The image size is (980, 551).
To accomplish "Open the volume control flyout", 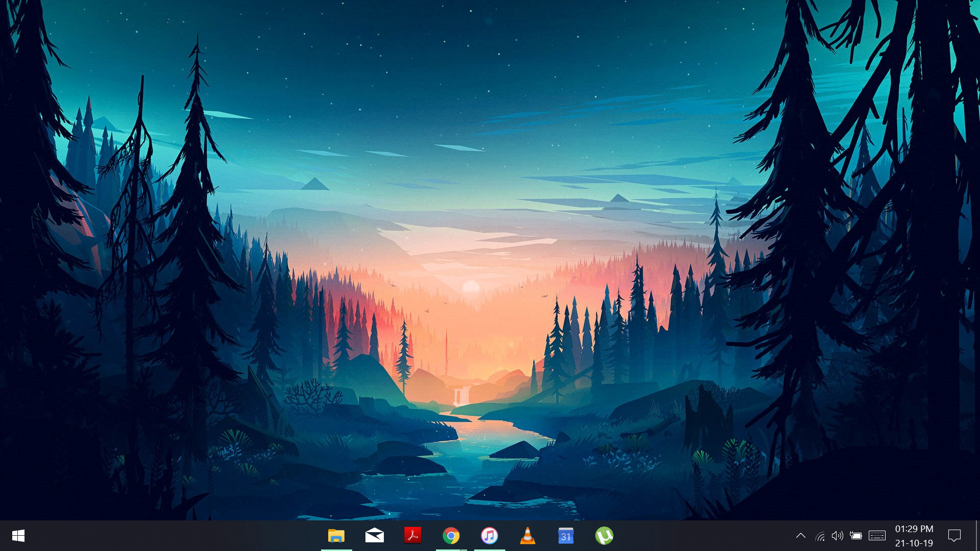I will 837,536.
